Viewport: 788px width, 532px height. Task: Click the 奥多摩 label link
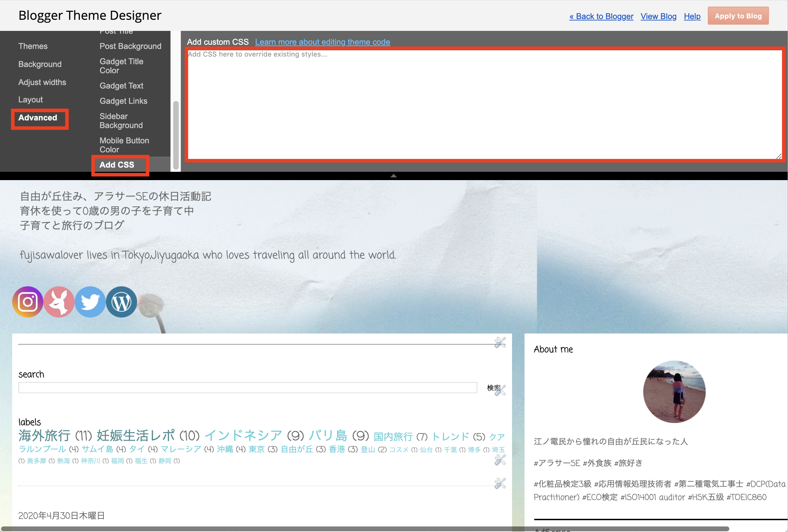(36, 461)
